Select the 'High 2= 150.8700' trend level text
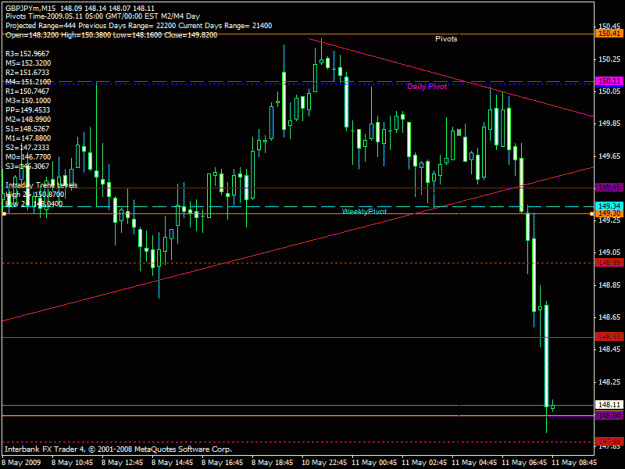This screenshot has height=469, width=625. [35, 194]
